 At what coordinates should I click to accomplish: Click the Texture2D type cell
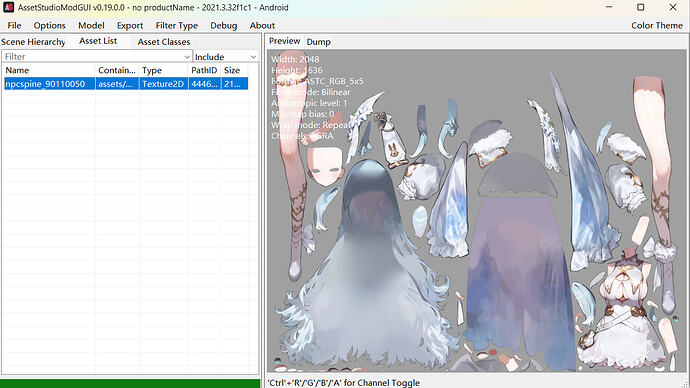(x=163, y=84)
